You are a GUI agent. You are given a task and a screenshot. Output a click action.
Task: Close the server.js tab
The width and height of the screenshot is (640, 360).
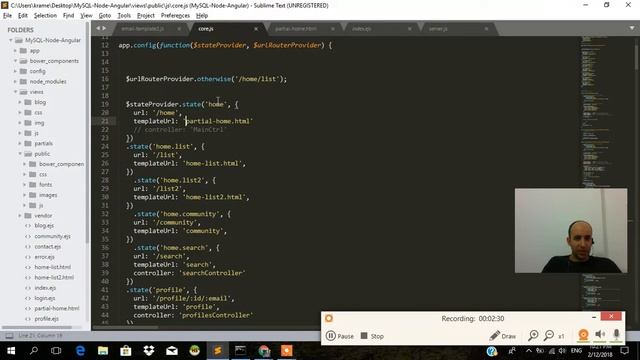pyautogui.click(x=486, y=29)
